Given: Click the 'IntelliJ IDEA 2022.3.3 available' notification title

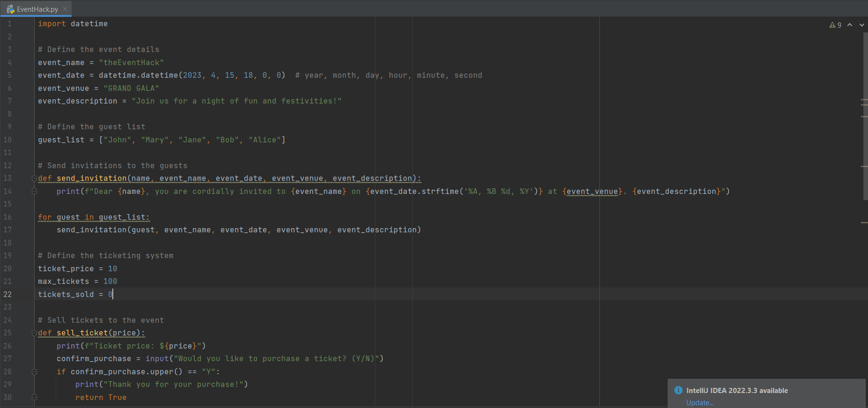Looking at the screenshot, I should point(737,390).
